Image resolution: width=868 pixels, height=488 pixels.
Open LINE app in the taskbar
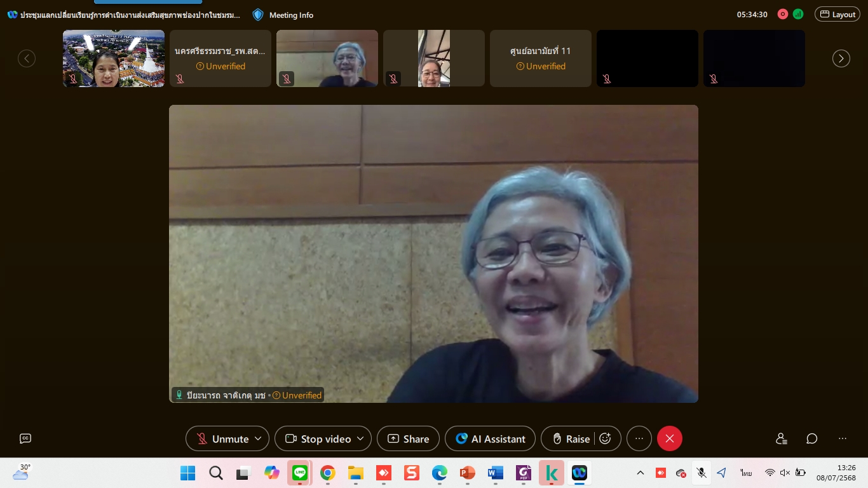[299, 473]
